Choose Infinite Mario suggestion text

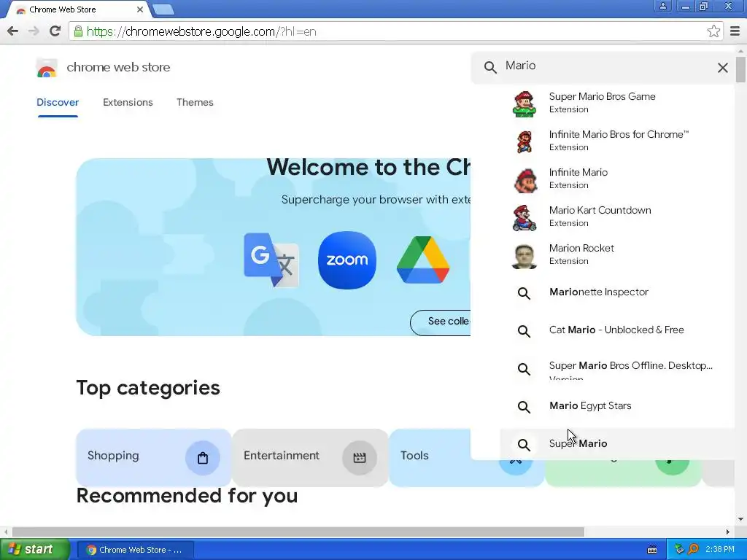(578, 172)
